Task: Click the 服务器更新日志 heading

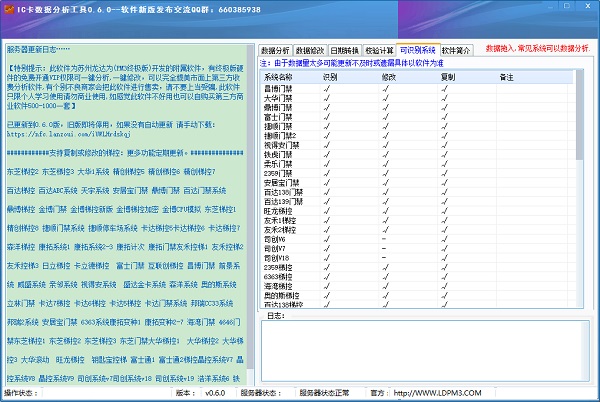Action: click(x=38, y=49)
